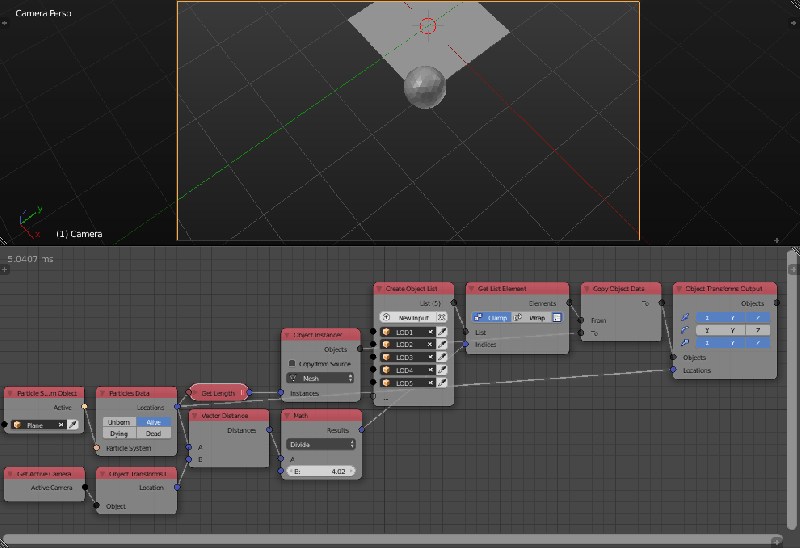Click the scale icon in Object Transforms Output

click(685, 343)
